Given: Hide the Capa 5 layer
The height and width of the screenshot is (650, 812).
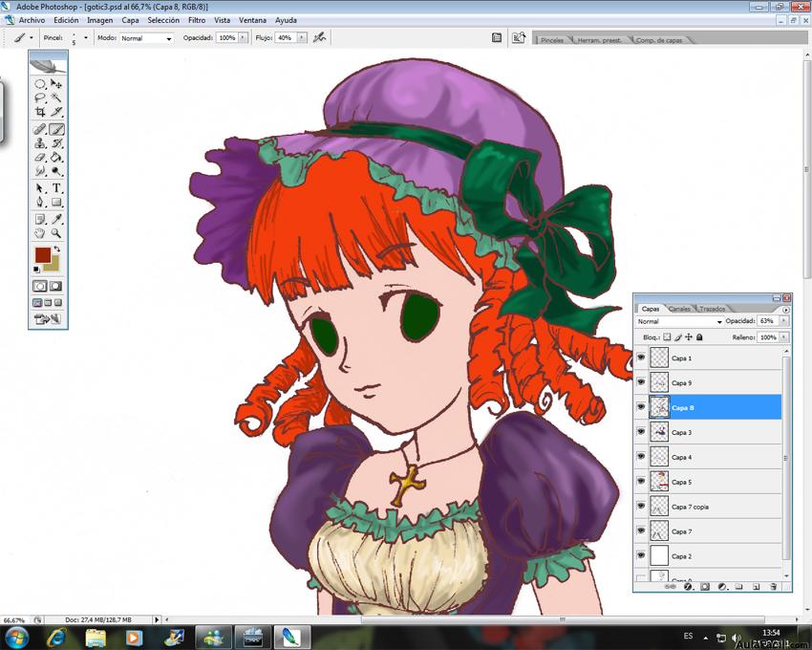Looking at the screenshot, I should point(641,482).
